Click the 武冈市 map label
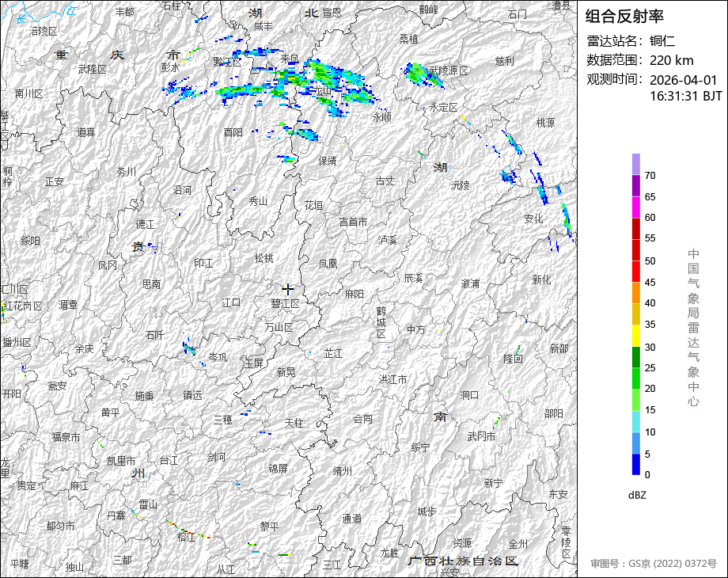 click(481, 436)
